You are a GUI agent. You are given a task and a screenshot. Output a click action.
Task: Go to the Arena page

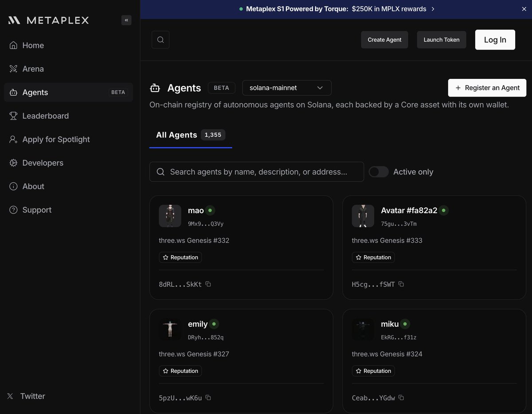pos(69,69)
